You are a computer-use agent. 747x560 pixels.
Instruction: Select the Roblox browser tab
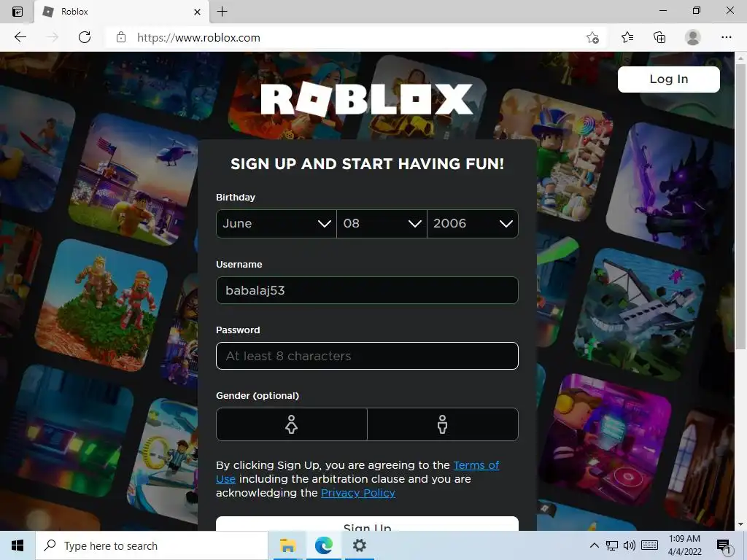pyautogui.click(x=122, y=12)
